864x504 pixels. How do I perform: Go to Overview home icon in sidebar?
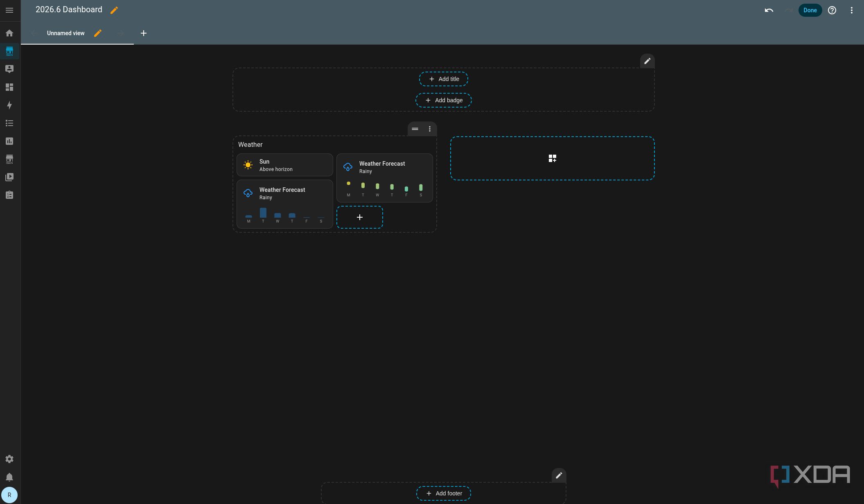[x=9, y=33]
